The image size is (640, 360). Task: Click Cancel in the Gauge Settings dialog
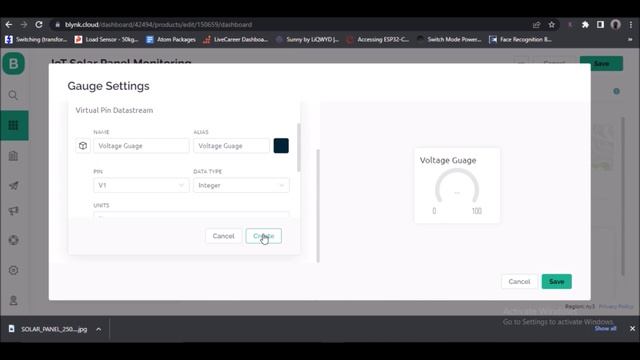(519, 282)
